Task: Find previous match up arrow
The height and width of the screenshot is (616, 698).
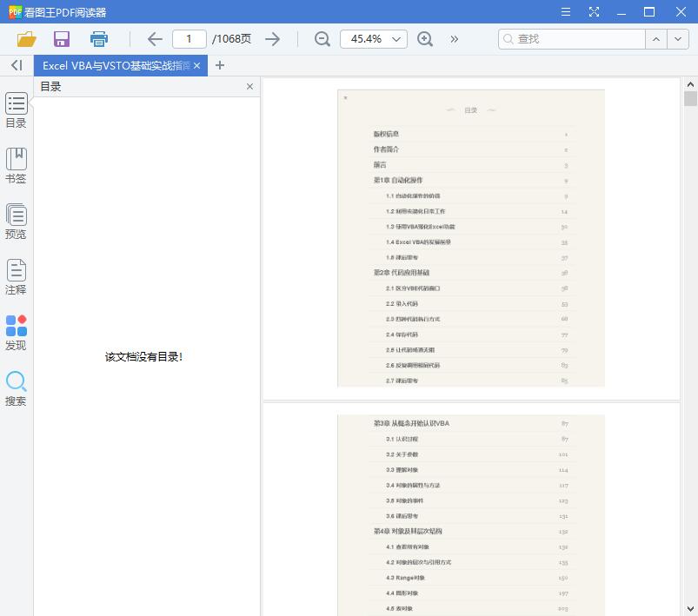Action: 656,39
